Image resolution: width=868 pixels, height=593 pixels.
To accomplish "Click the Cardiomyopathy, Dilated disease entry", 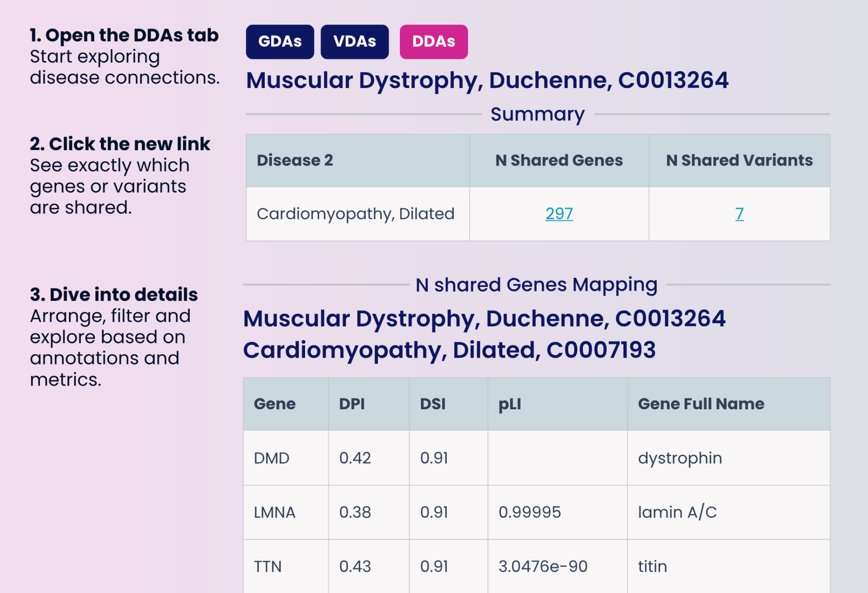I will 355,214.
